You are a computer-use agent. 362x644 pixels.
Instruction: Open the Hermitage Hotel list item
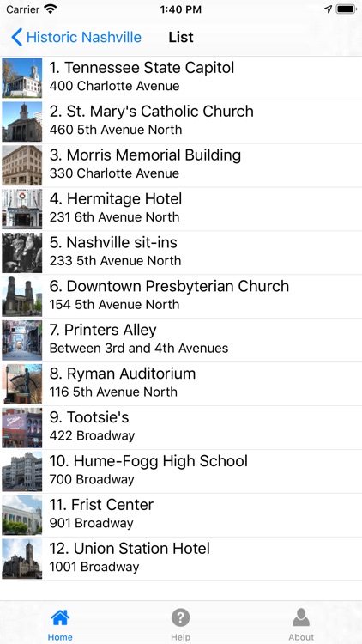pos(181,210)
